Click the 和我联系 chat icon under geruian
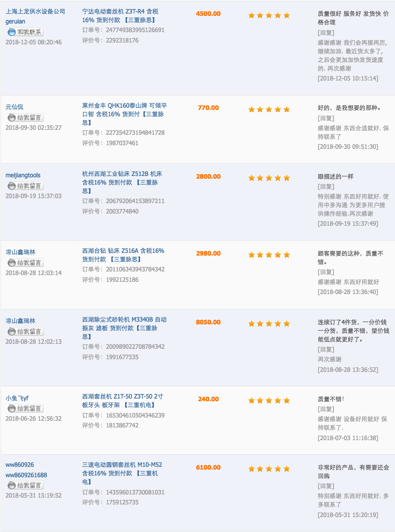The width and height of the screenshot is (395, 532). pyautogui.click(x=25, y=32)
